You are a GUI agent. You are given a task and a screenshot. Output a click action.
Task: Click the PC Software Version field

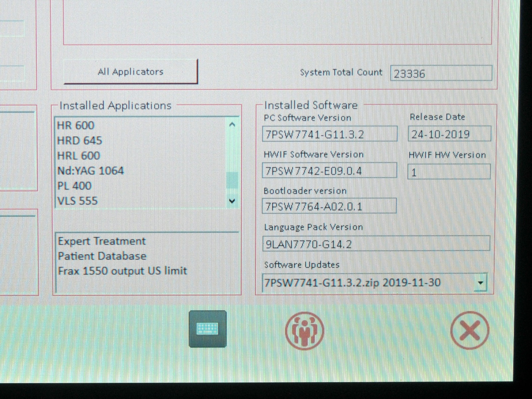tap(330, 134)
